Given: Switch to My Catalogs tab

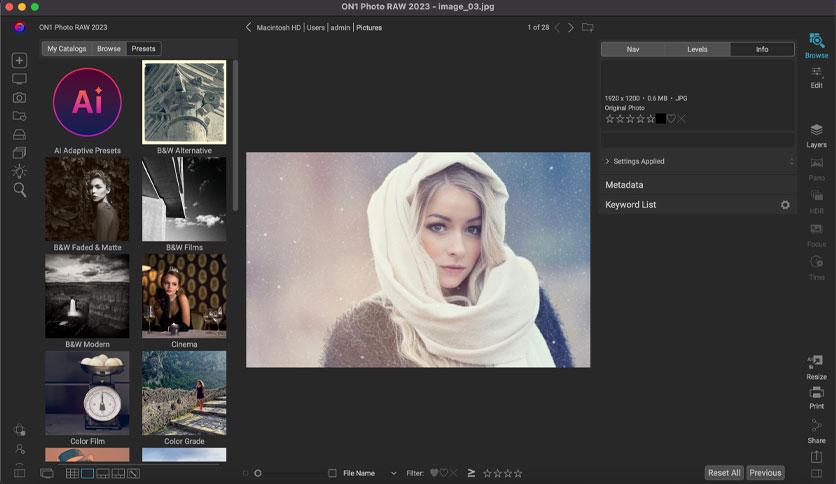Looking at the screenshot, I should click(x=67, y=49).
